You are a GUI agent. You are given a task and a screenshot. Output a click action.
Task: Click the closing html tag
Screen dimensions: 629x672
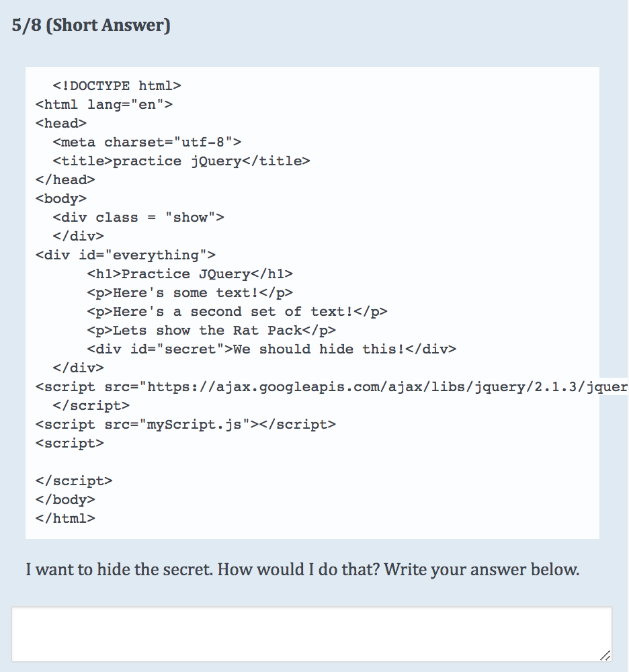66,518
